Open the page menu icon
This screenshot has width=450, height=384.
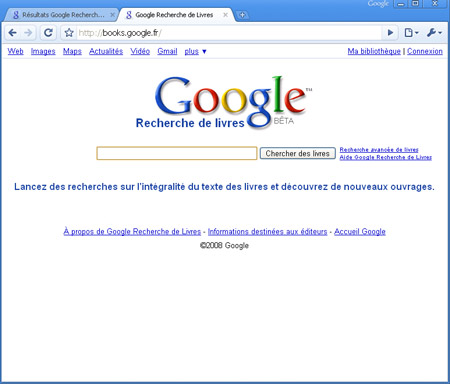point(411,33)
